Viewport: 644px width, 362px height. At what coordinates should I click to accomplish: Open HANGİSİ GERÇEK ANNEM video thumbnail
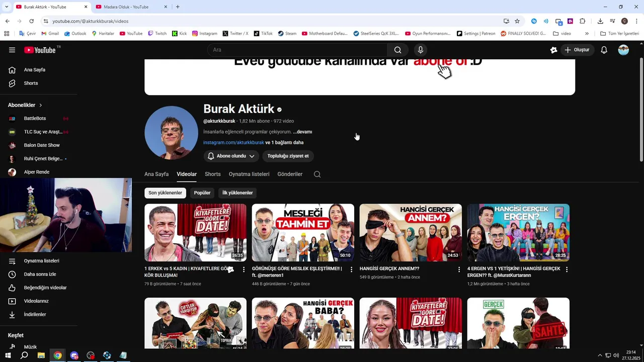tap(411, 232)
